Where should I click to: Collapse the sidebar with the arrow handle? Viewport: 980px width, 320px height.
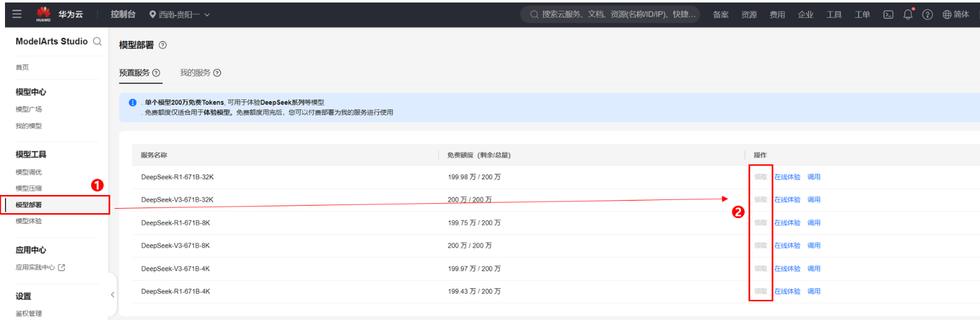tap(112, 294)
